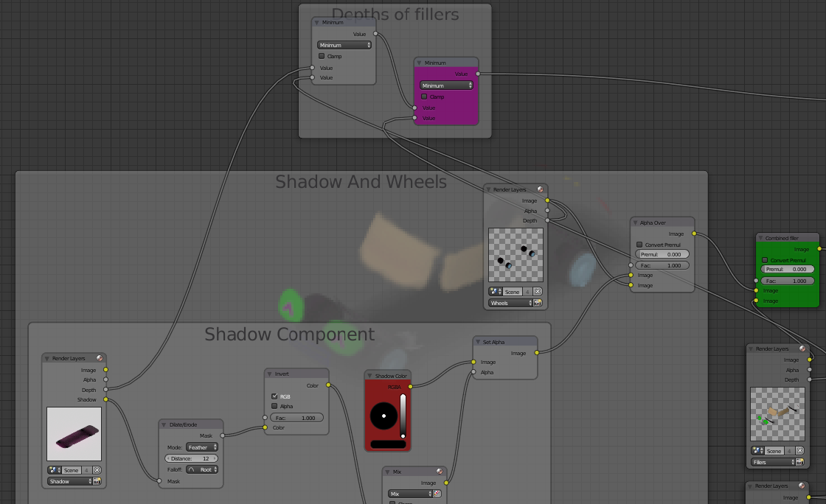Click scene browse icon on Fillers Render Layers node

click(x=757, y=451)
